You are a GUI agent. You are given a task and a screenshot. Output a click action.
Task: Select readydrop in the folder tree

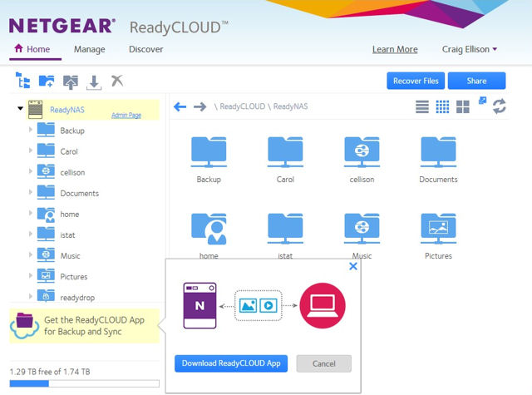click(x=77, y=298)
